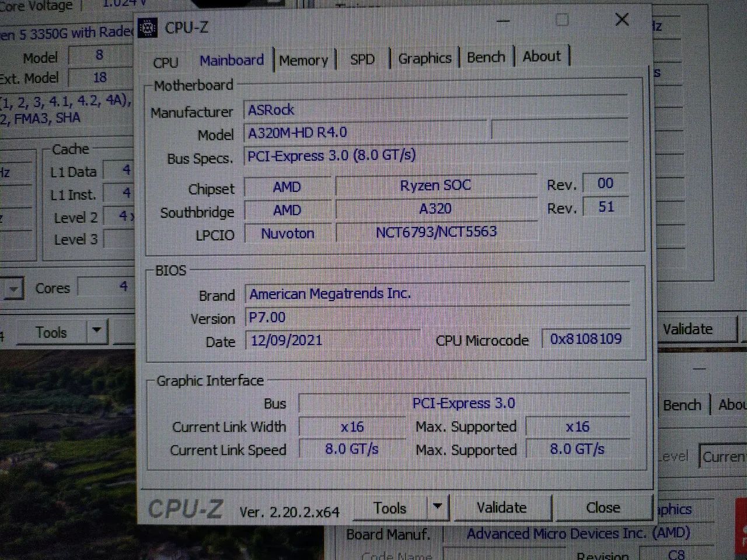Click the NCT6793/NCT5563 LPCIO field

[x=435, y=232]
